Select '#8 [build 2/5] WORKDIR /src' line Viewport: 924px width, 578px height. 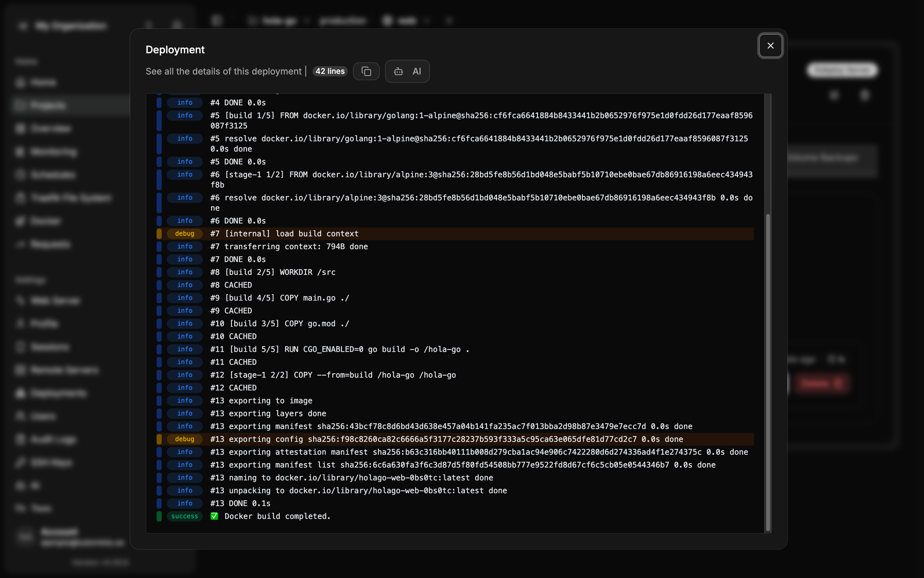[455, 272]
